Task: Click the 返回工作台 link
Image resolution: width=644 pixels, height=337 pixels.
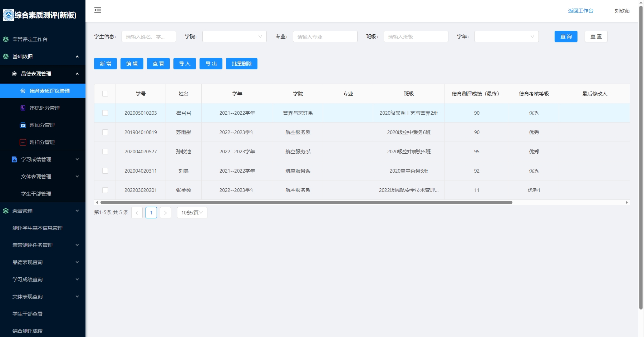Action: point(581,11)
